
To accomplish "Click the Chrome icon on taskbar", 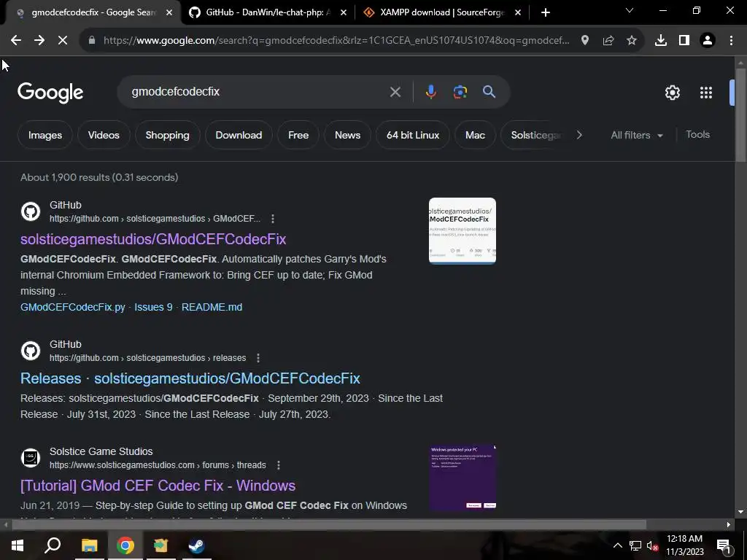I will (x=125, y=545).
